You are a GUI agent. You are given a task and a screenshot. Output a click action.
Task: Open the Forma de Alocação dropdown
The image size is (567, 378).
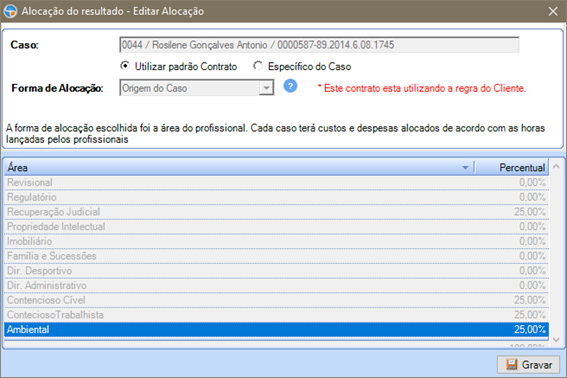[266, 88]
